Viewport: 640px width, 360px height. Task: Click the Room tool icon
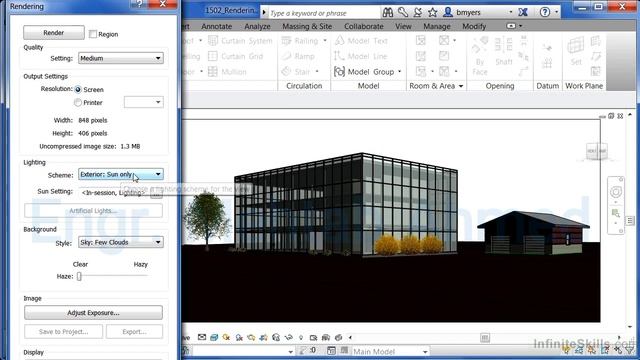point(420,40)
